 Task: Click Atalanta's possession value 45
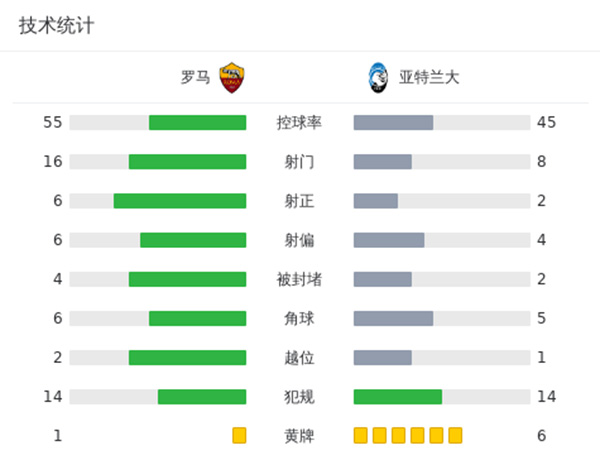pyautogui.click(x=546, y=123)
